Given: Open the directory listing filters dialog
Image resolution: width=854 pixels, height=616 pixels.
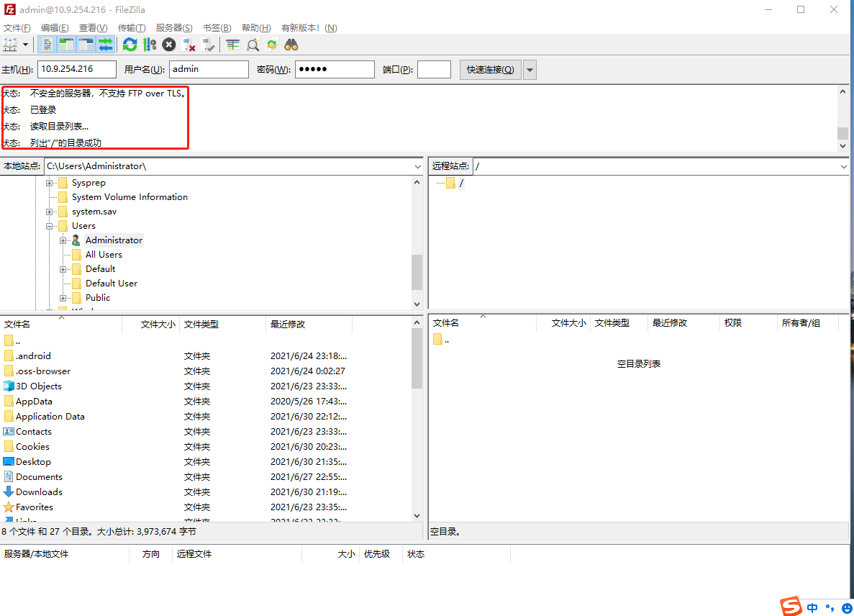Looking at the screenshot, I should point(232,45).
